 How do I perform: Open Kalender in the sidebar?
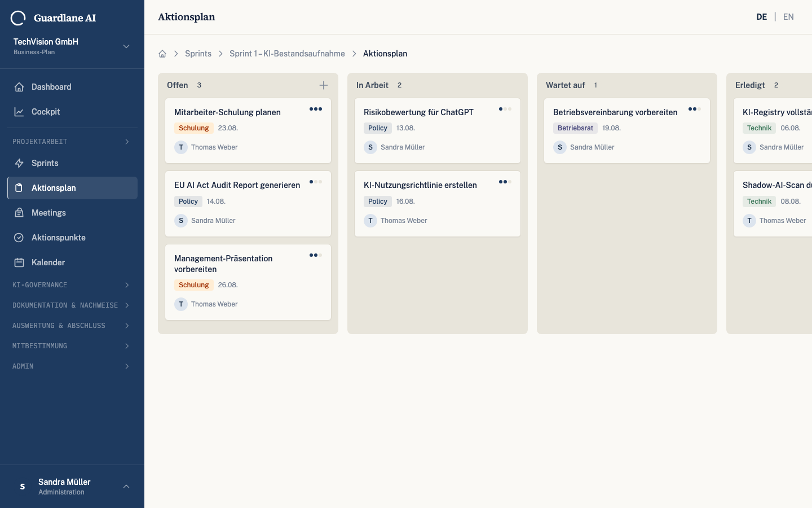pos(72,262)
